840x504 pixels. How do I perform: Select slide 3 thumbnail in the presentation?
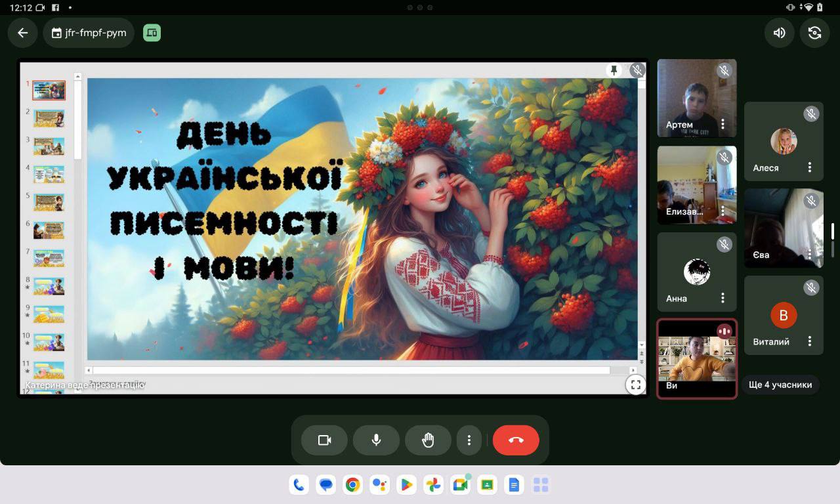[49, 146]
